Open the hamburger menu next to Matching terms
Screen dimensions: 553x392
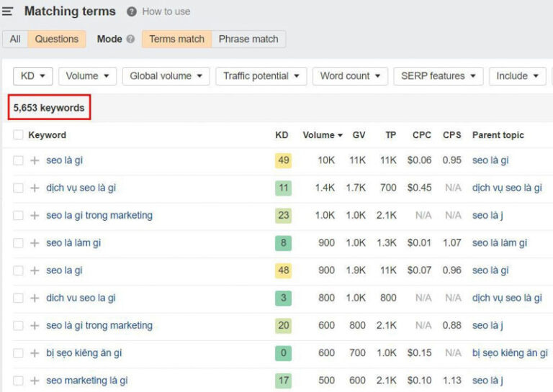tap(8, 12)
